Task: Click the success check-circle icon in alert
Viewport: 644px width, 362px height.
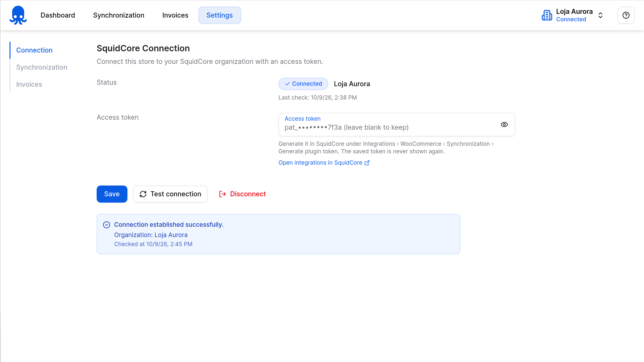Action: 107,225
